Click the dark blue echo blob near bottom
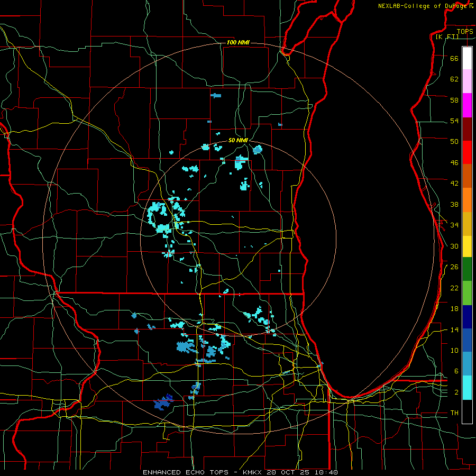 163,402
